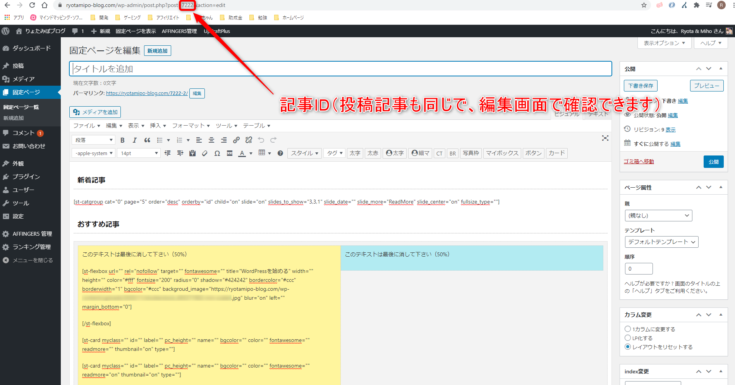Click the マイボックス toolbar button
The width and height of the screenshot is (735, 385).
pyautogui.click(x=502, y=153)
